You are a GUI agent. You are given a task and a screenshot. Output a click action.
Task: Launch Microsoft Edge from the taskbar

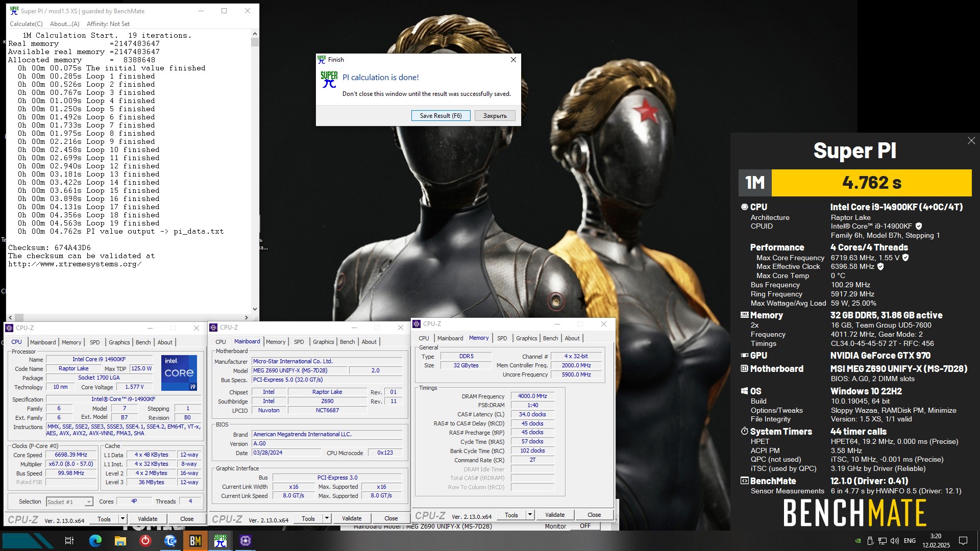[x=95, y=541]
